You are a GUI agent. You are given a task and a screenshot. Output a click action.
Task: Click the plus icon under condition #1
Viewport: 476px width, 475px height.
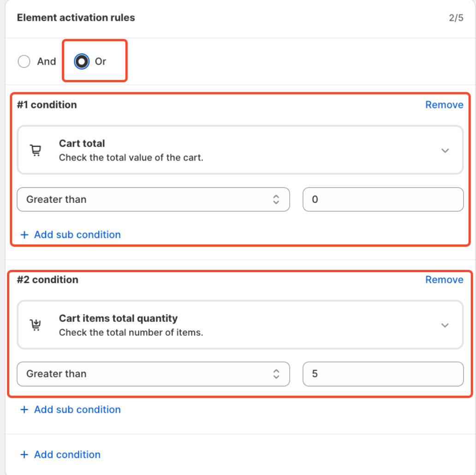click(x=24, y=235)
